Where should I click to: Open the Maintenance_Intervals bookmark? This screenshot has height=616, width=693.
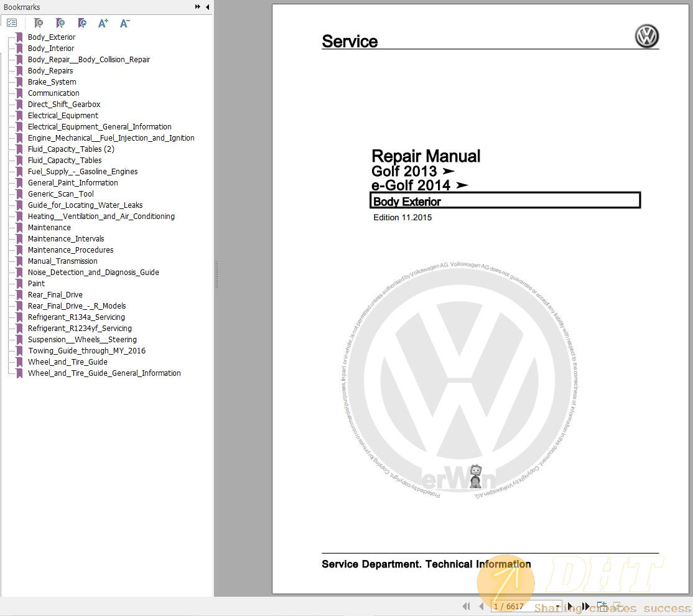coord(66,239)
